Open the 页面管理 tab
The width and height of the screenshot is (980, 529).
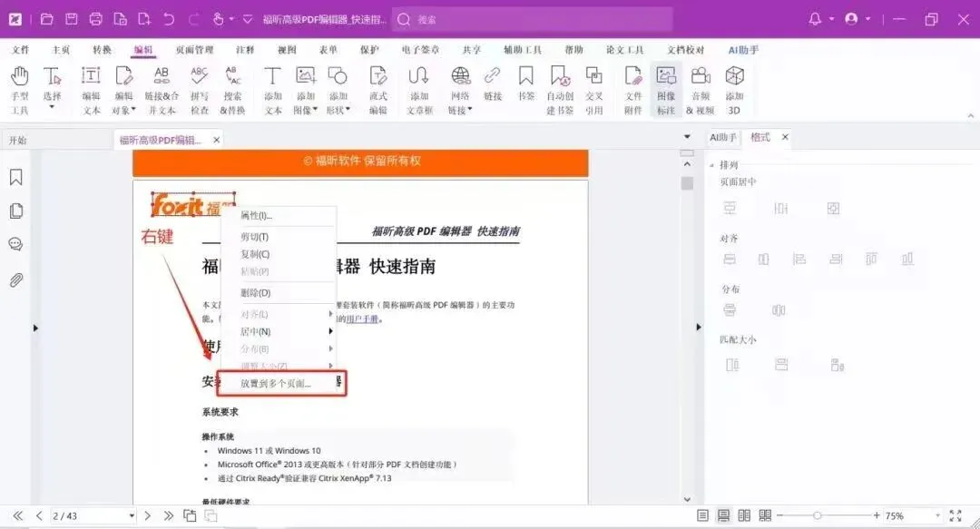tap(194, 49)
